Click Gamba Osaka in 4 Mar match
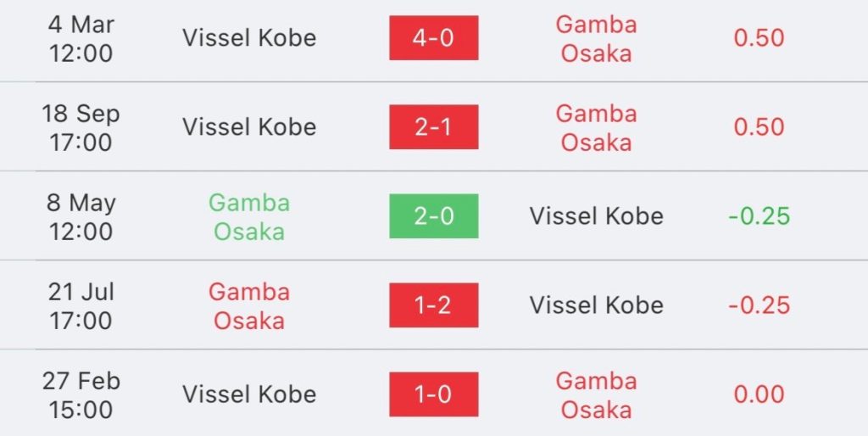This screenshot has width=868, height=436. pyautogui.click(x=596, y=39)
